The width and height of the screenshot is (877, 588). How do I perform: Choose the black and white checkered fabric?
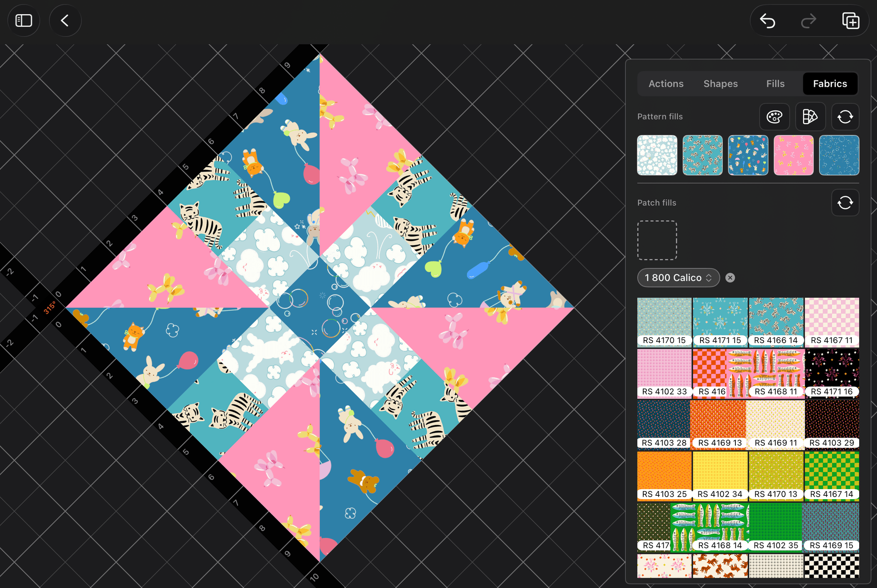tap(832, 566)
